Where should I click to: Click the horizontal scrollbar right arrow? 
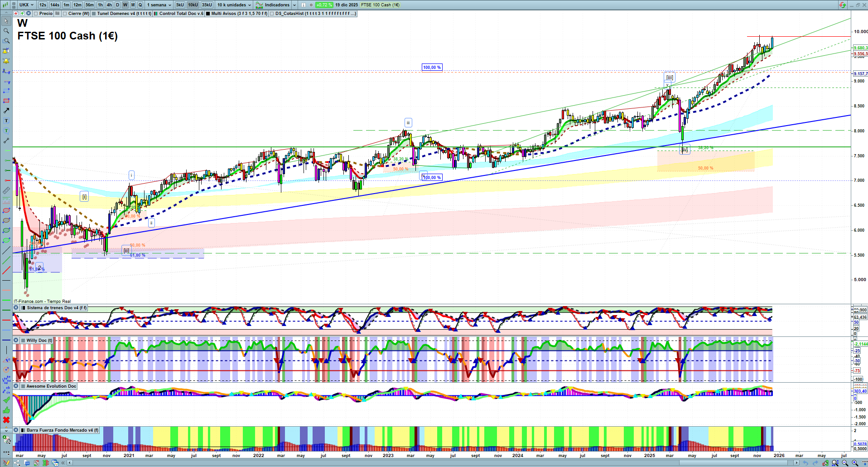[797, 463]
